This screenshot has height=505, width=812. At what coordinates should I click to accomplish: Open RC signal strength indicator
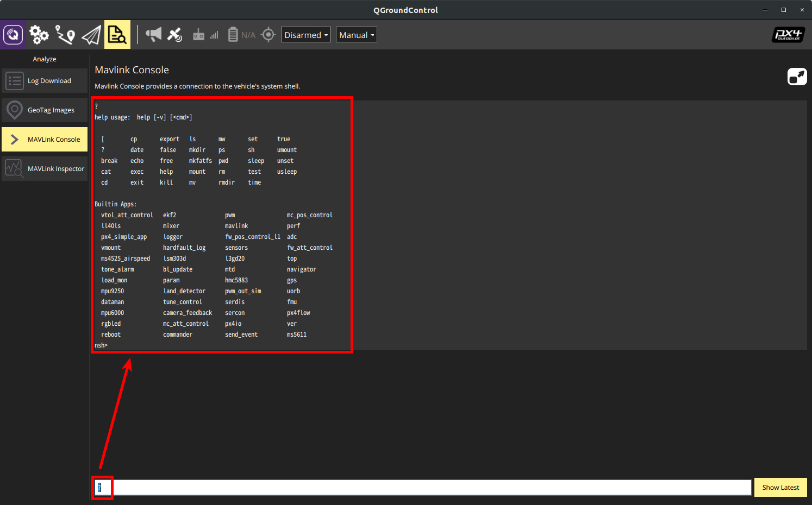[x=199, y=35]
